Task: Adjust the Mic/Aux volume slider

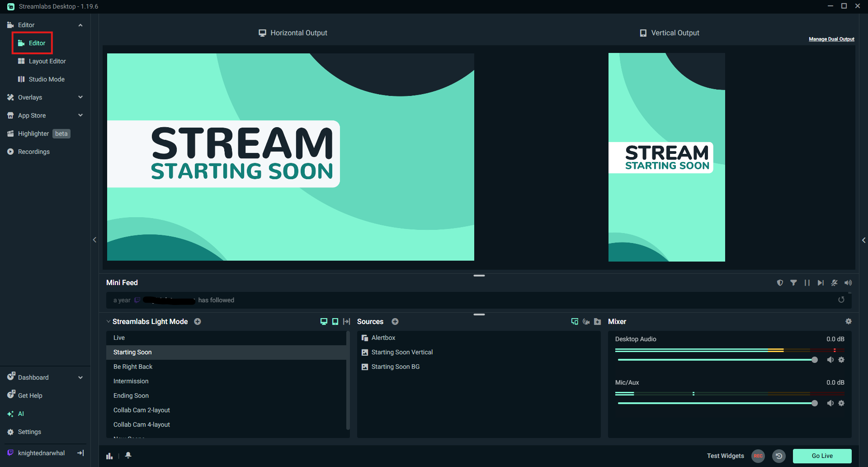Action: point(815,403)
